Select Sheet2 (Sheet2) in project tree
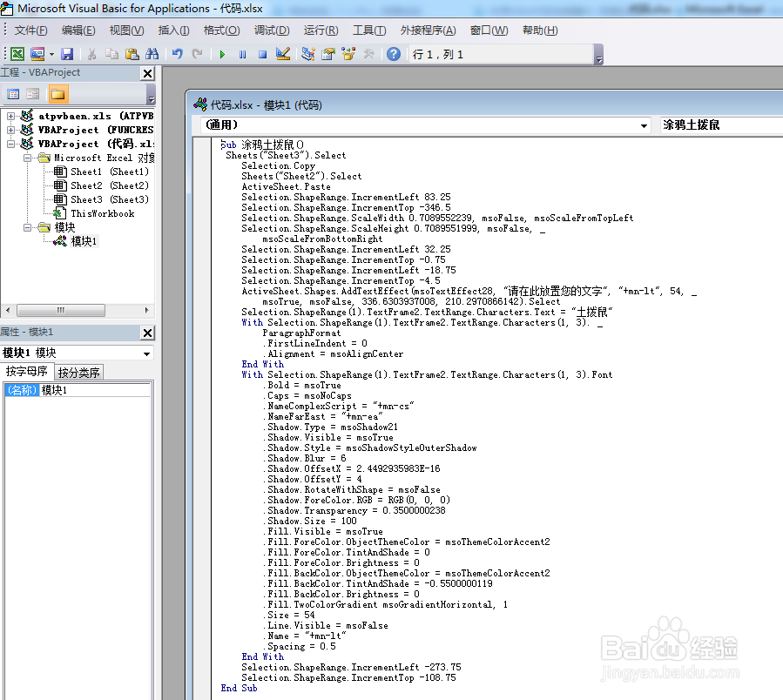 (110, 185)
